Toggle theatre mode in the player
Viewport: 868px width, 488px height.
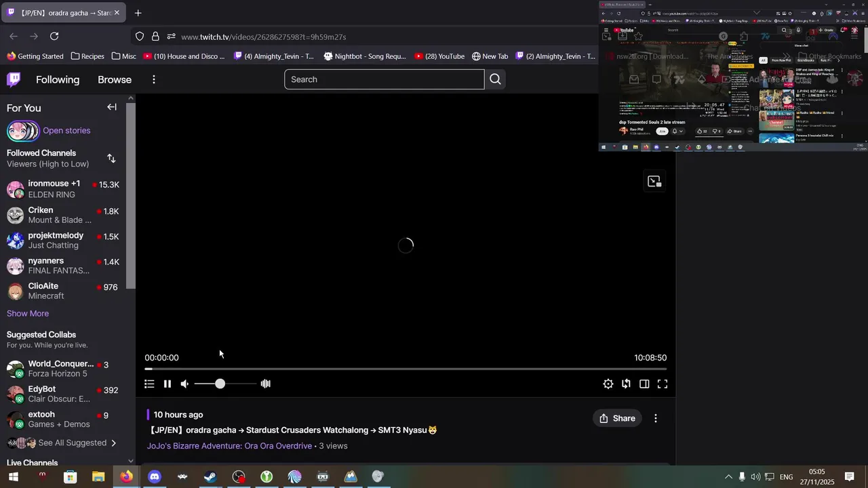[644, 384]
